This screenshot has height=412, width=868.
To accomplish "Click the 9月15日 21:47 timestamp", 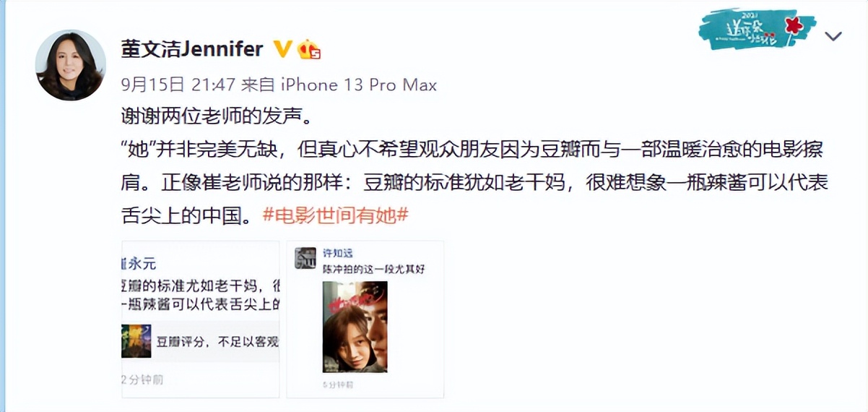I will [x=178, y=85].
